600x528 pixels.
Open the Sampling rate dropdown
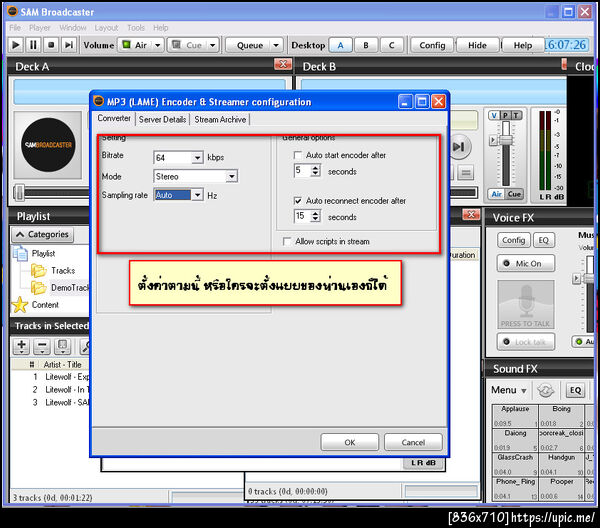197,195
